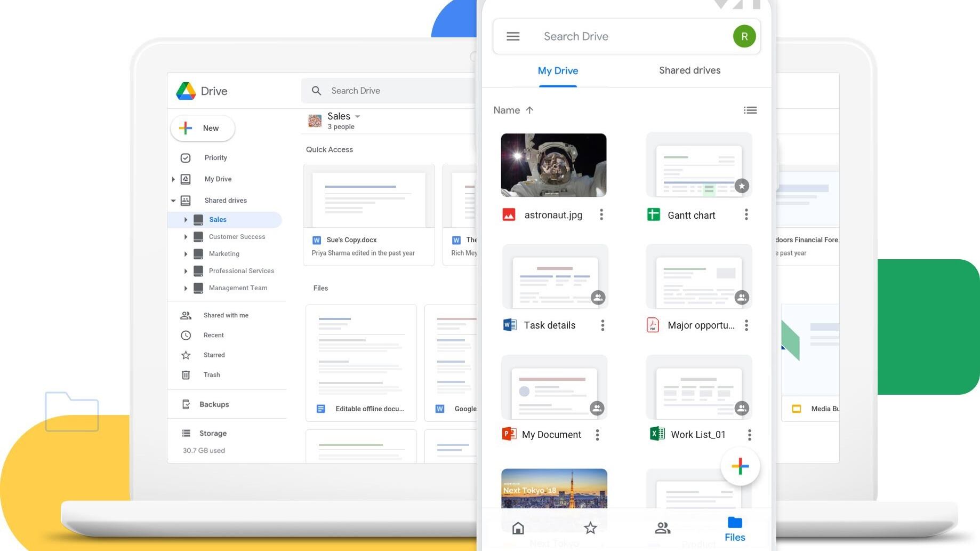Image resolution: width=980 pixels, height=551 pixels.
Task: Toggle Name sort order arrow
Action: 529,110
